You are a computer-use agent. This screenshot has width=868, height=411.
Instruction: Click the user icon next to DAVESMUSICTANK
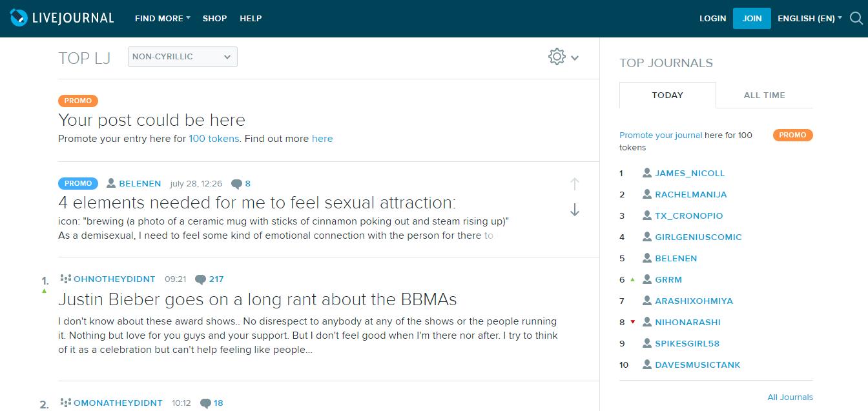click(x=647, y=365)
